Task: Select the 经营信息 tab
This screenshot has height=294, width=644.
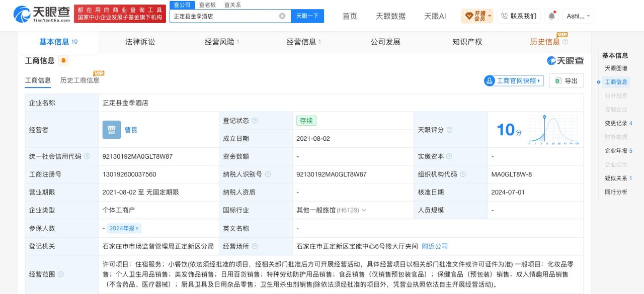Action: pyautogui.click(x=303, y=42)
